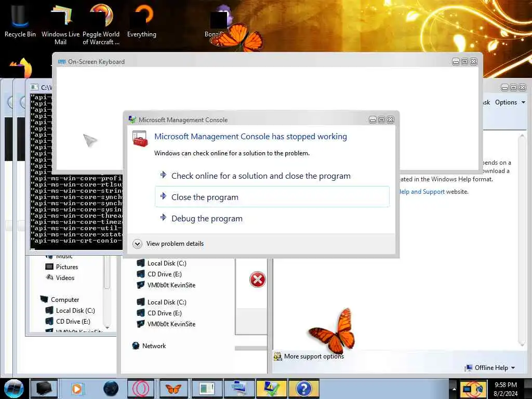This screenshot has width=532, height=399.
Task: Click the left tree scrollbar down arrow
Action: (x=107, y=327)
